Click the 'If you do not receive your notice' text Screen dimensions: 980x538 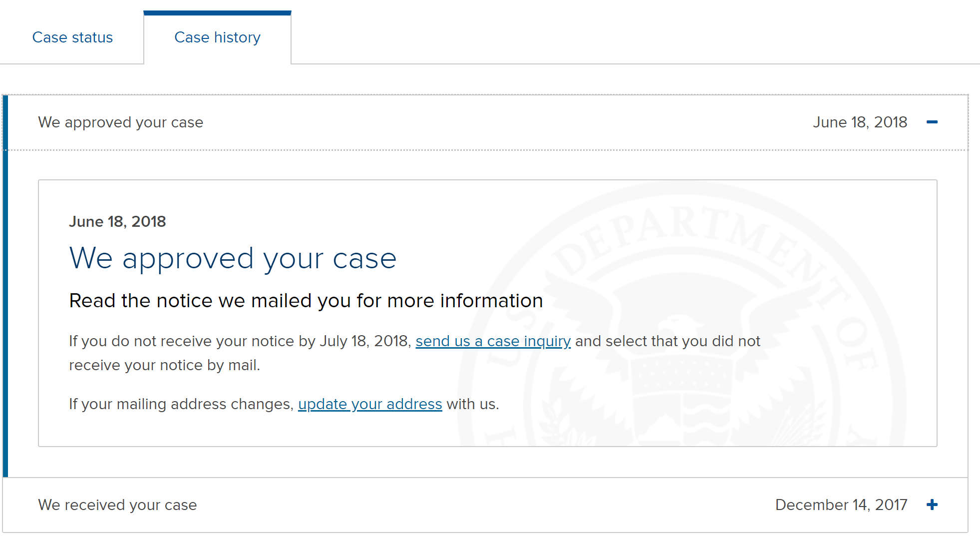240,341
